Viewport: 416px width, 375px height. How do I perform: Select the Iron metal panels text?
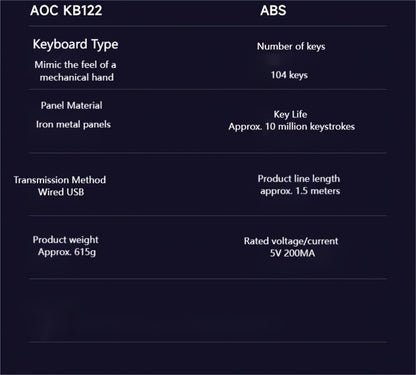(73, 124)
